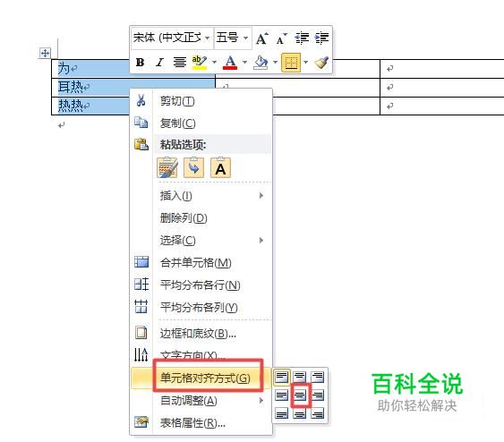Align cell text bottom right

tap(318, 413)
